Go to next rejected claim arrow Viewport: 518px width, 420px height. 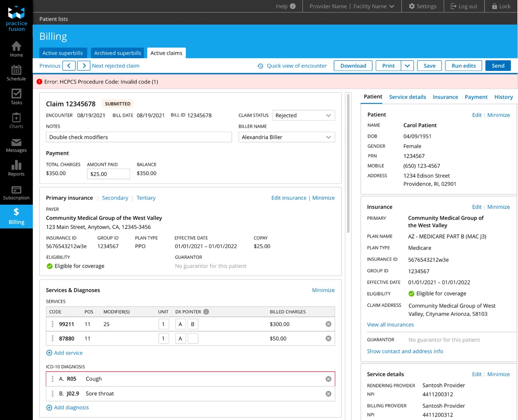84,66
